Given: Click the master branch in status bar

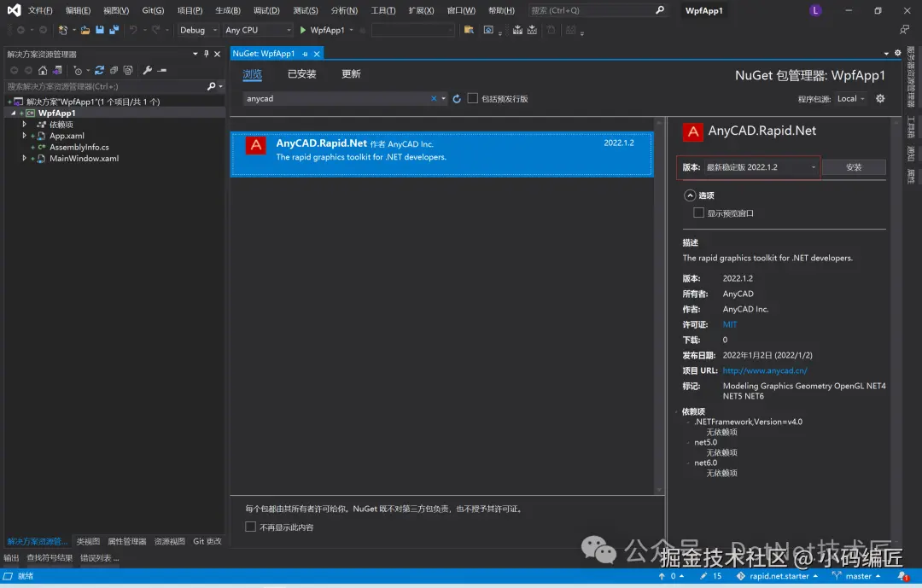Looking at the screenshot, I should pyautogui.click(x=856, y=576).
